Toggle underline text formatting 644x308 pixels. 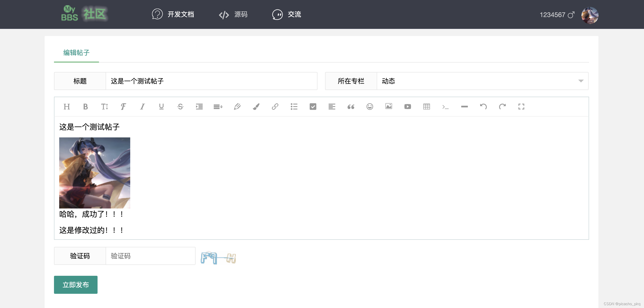[x=161, y=107]
